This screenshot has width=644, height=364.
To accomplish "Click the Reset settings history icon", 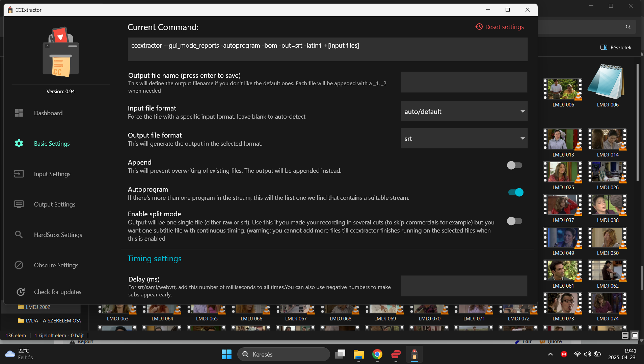I will click(x=479, y=26).
